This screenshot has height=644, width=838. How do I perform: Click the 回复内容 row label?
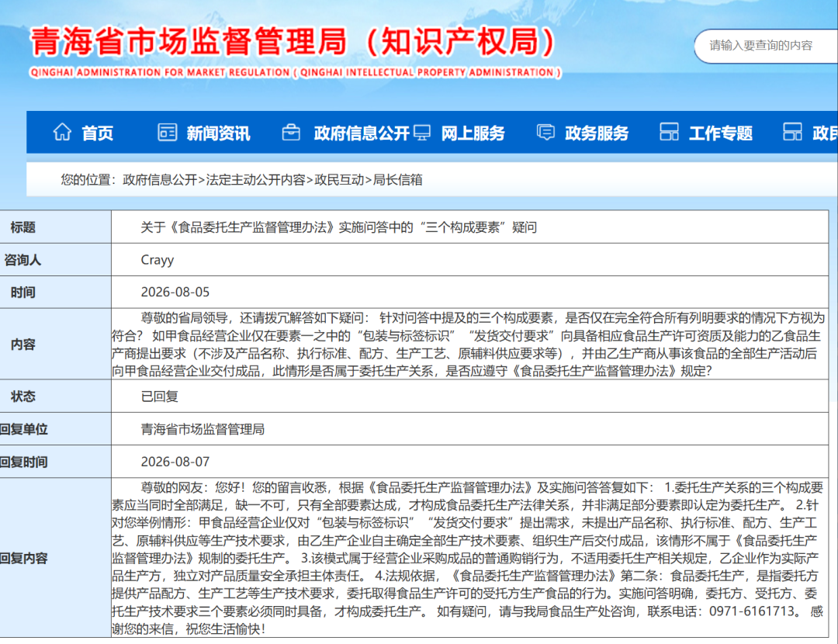(23, 558)
